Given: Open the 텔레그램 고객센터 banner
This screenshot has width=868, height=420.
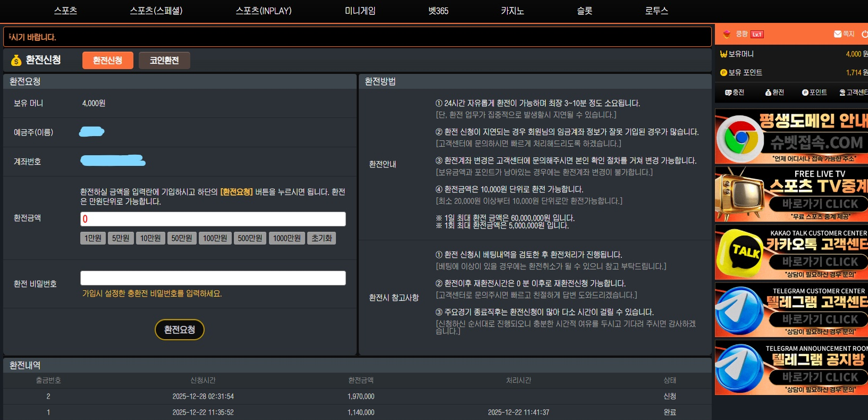Looking at the screenshot, I should pyautogui.click(x=791, y=310).
